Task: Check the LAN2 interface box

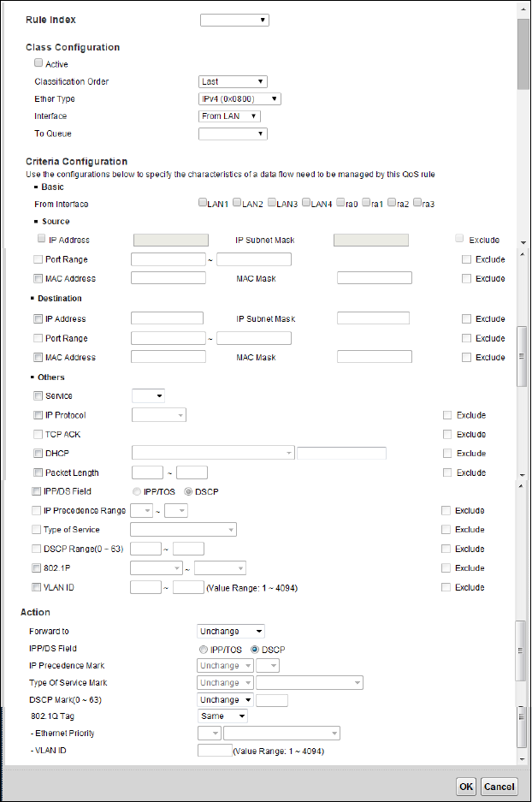Action: point(237,202)
